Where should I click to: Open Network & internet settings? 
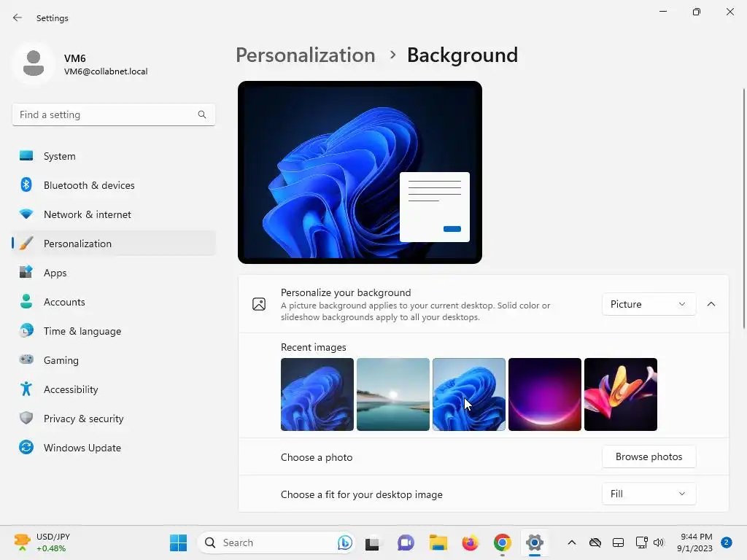click(113, 214)
